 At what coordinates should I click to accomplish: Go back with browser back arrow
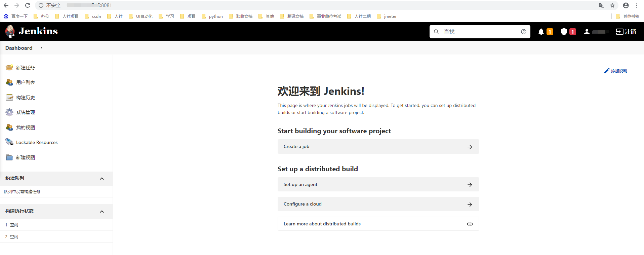(6, 5)
